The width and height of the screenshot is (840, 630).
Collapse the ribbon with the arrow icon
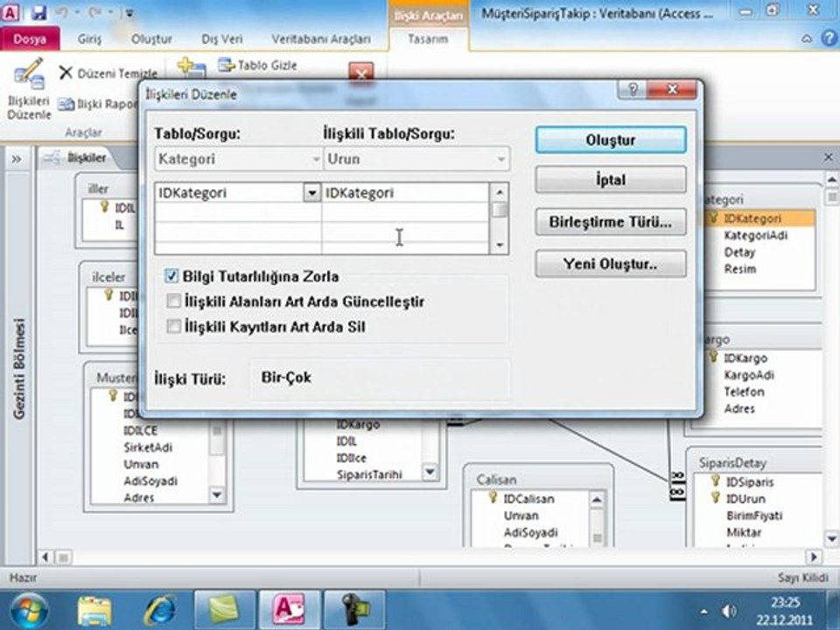pyautogui.click(x=807, y=38)
